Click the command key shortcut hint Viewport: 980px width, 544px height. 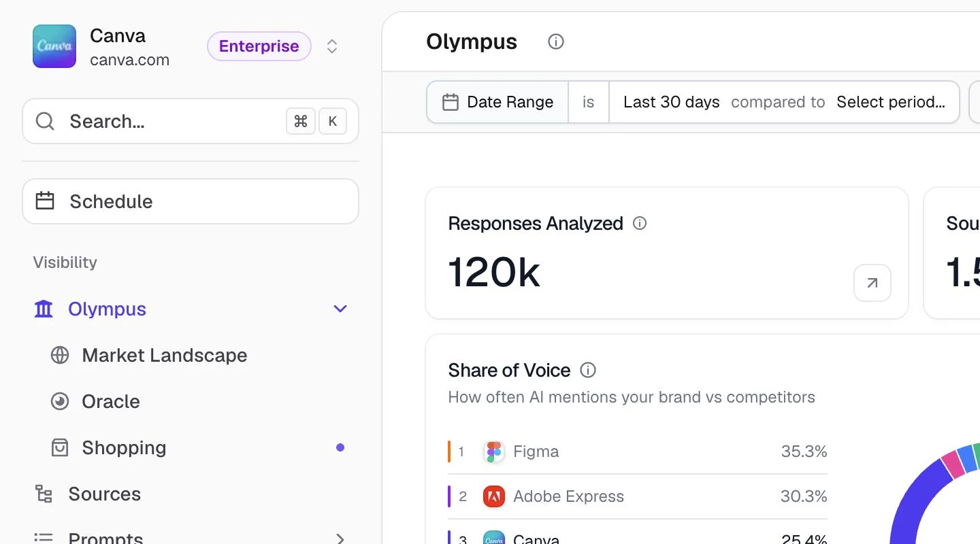(x=301, y=121)
